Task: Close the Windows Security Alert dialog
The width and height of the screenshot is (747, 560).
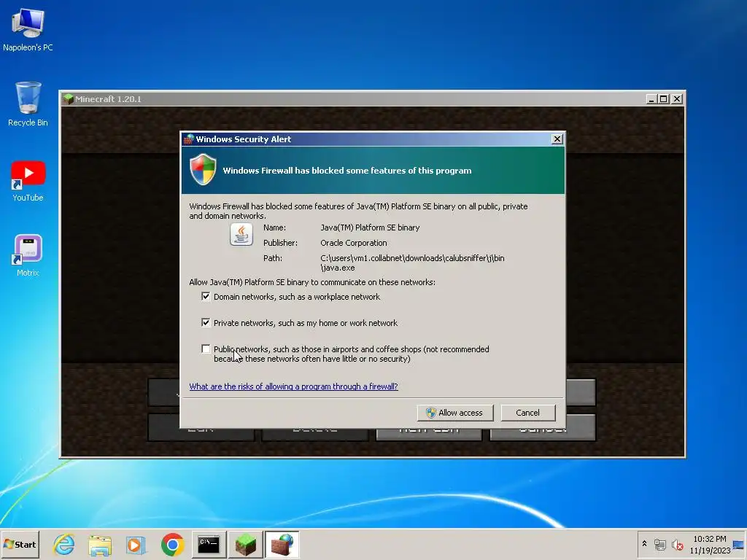Action: point(557,139)
